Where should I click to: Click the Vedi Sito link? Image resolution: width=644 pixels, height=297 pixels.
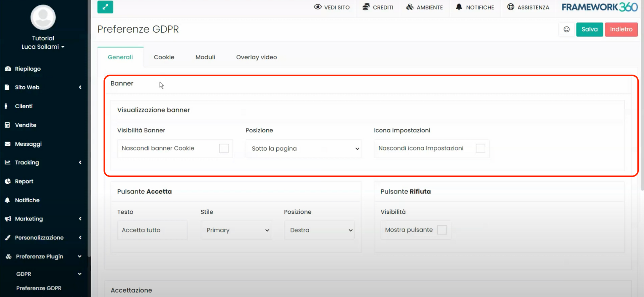tap(332, 7)
